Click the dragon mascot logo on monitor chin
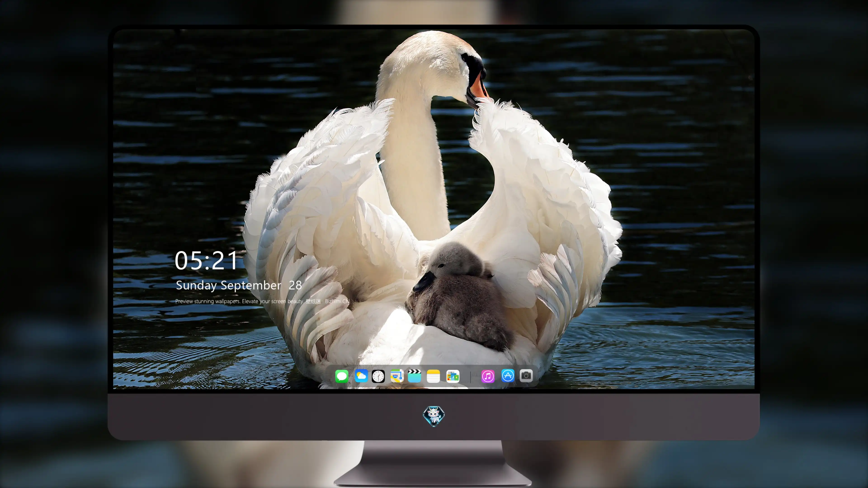Viewport: 868px width, 488px height. click(x=434, y=416)
